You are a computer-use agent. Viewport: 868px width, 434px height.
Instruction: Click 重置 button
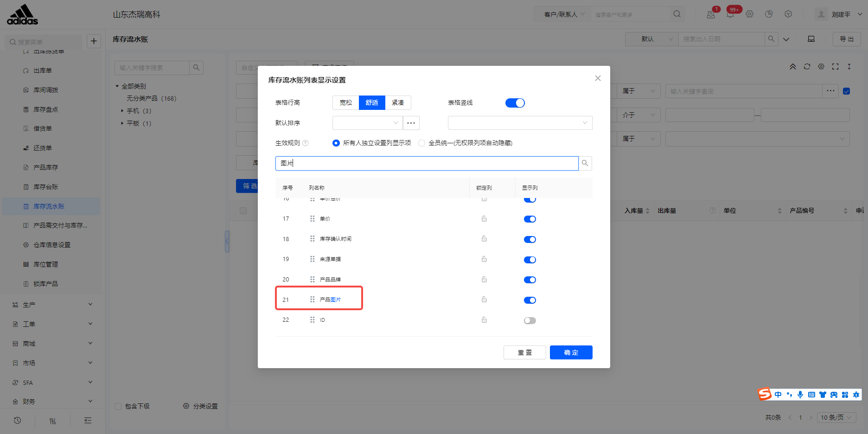(x=524, y=352)
